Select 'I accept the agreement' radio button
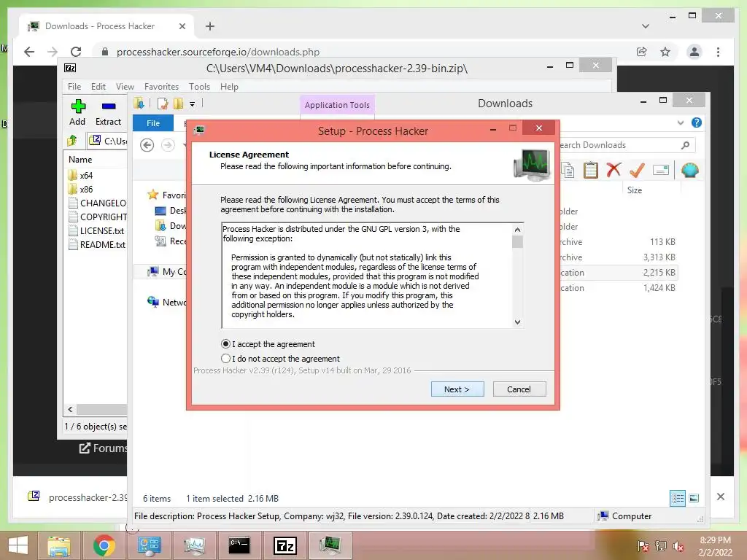 tap(226, 344)
